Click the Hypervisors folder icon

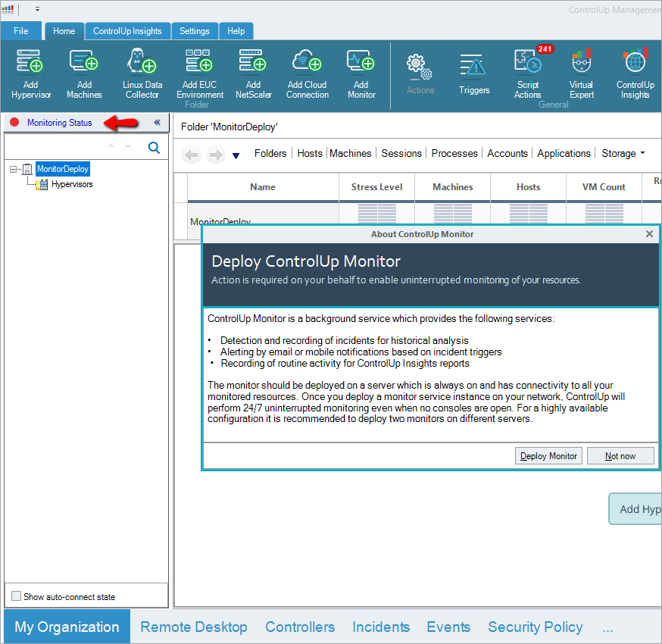(42, 185)
